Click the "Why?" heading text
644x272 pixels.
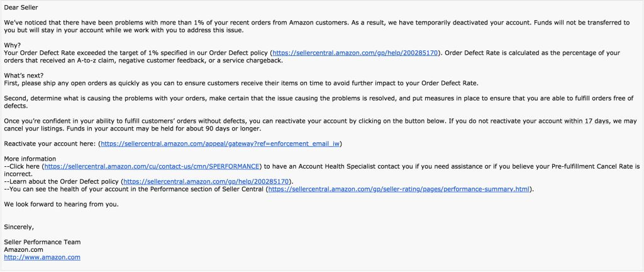tap(13, 45)
